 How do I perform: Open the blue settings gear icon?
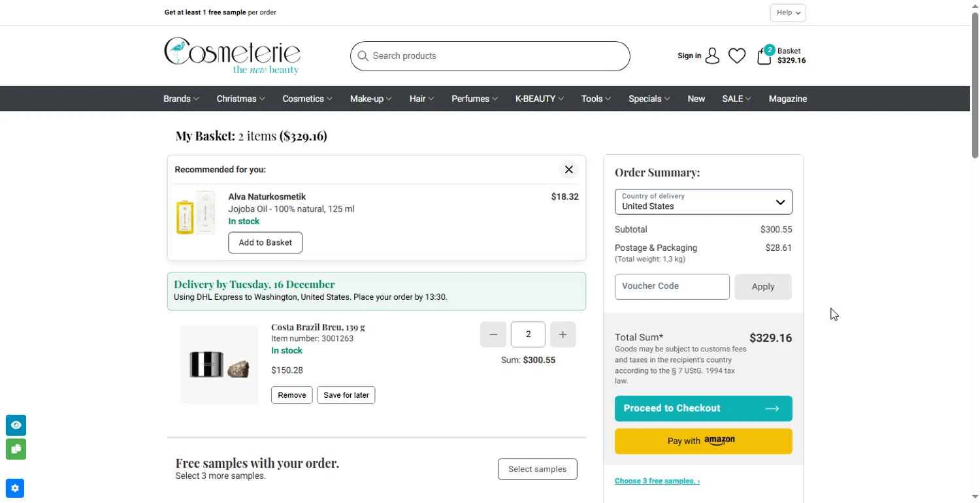click(15, 489)
